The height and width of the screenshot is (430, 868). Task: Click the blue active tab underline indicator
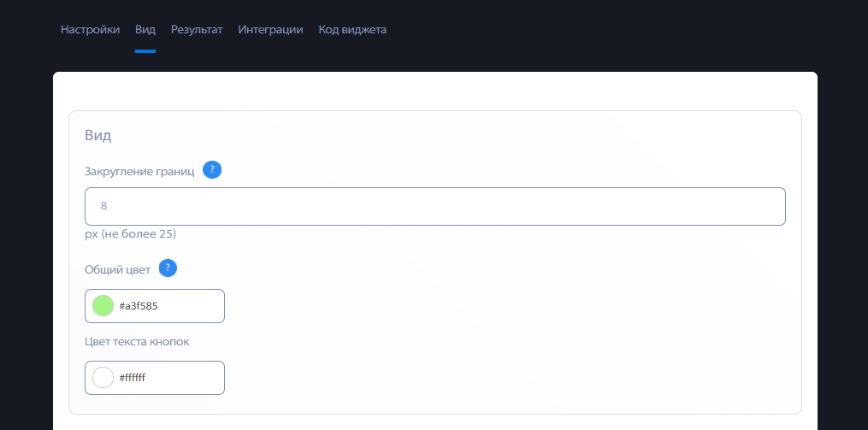(145, 51)
